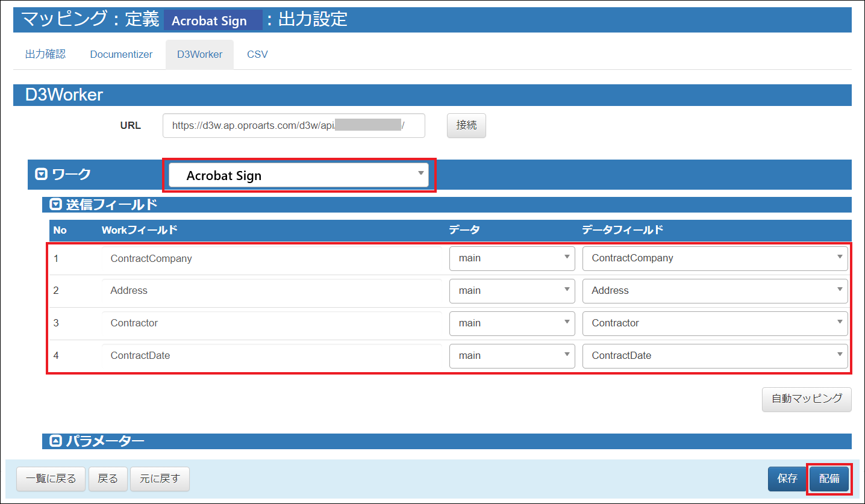865x504 pixels.
Task: Collapse the 送信フィールド section icon
Action: 55,205
